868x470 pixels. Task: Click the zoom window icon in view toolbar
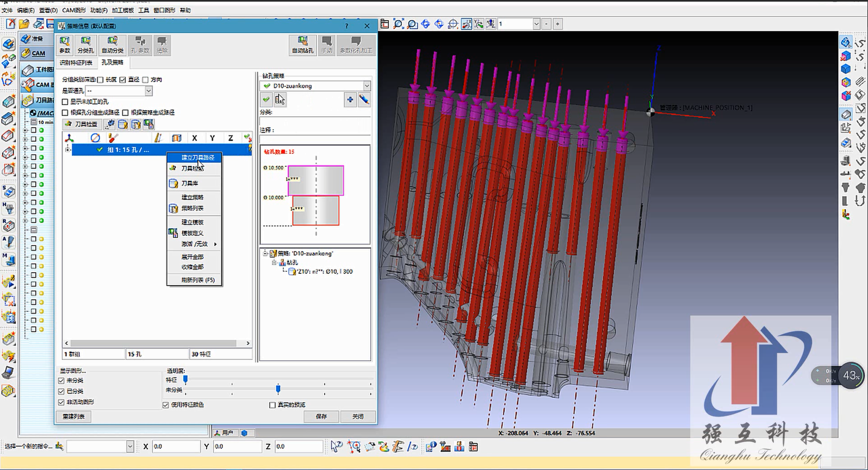point(412,24)
